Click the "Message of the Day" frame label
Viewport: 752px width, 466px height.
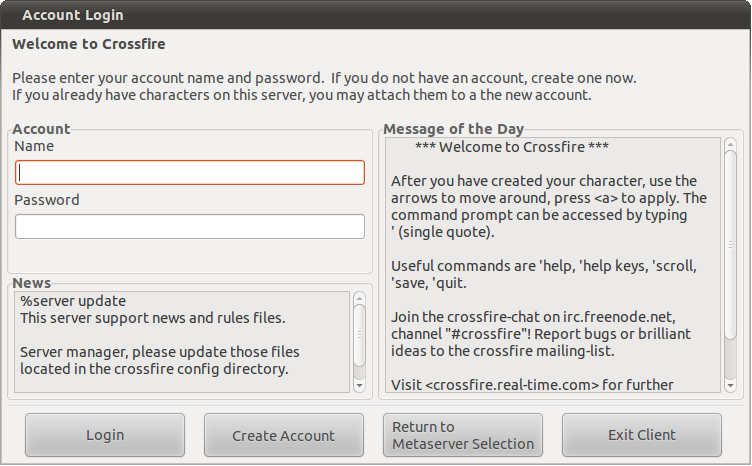453,129
